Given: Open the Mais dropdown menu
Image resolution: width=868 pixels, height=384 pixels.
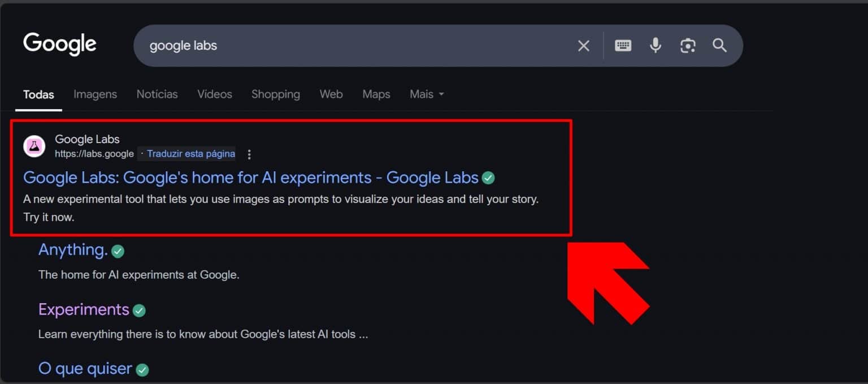Looking at the screenshot, I should (421, 94).
